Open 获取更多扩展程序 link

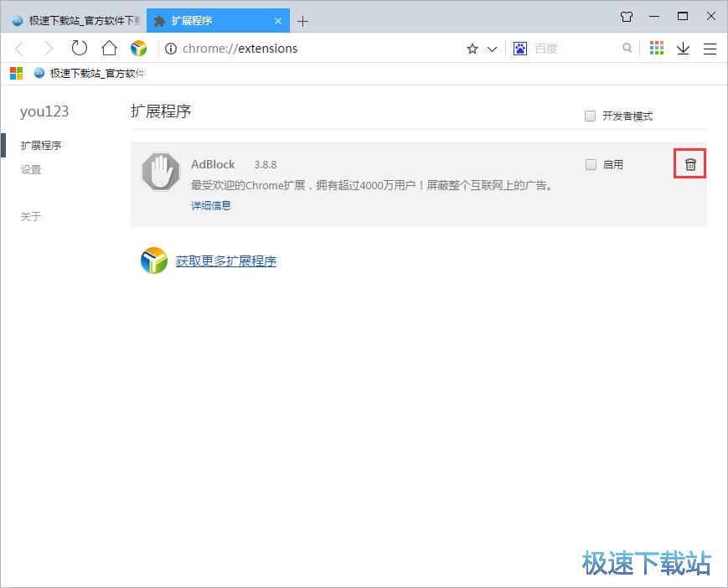[225, 260]
